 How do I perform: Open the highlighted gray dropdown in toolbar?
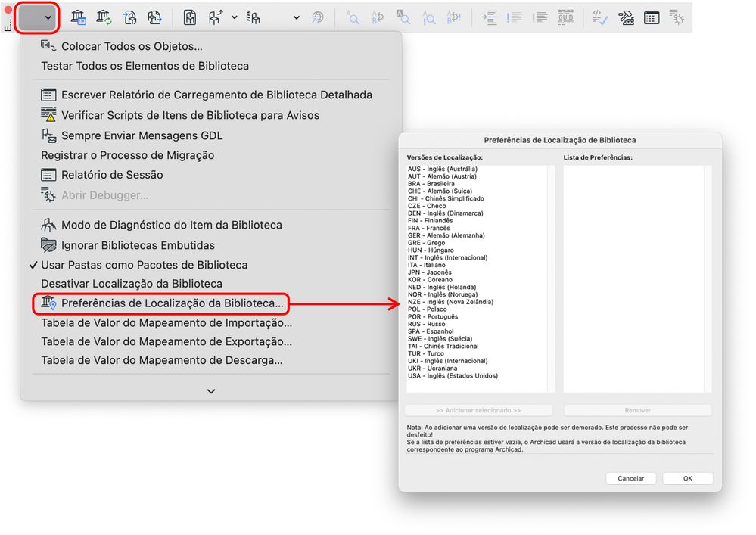[37, 18]
